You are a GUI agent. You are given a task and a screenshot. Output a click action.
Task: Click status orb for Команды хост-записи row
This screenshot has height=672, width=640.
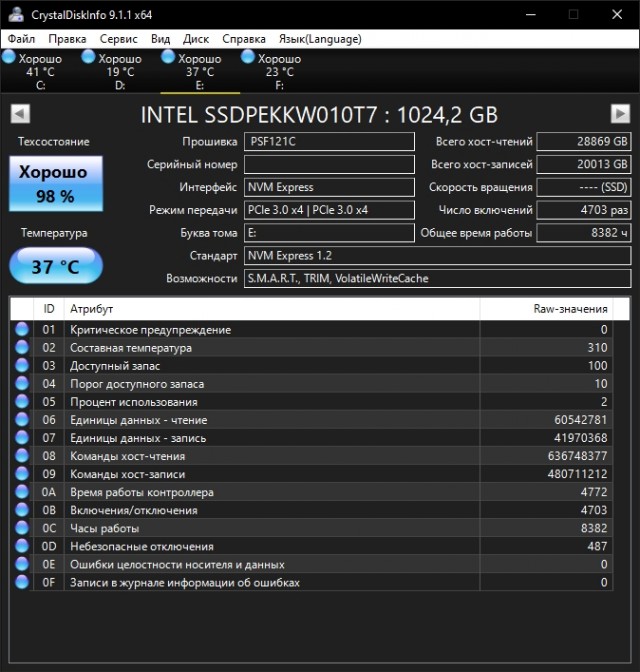22,474
